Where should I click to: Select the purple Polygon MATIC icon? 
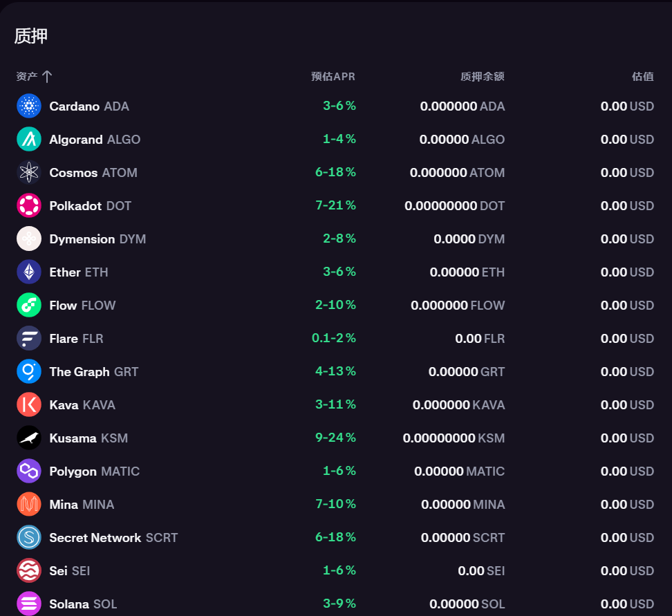pos(29,471)
